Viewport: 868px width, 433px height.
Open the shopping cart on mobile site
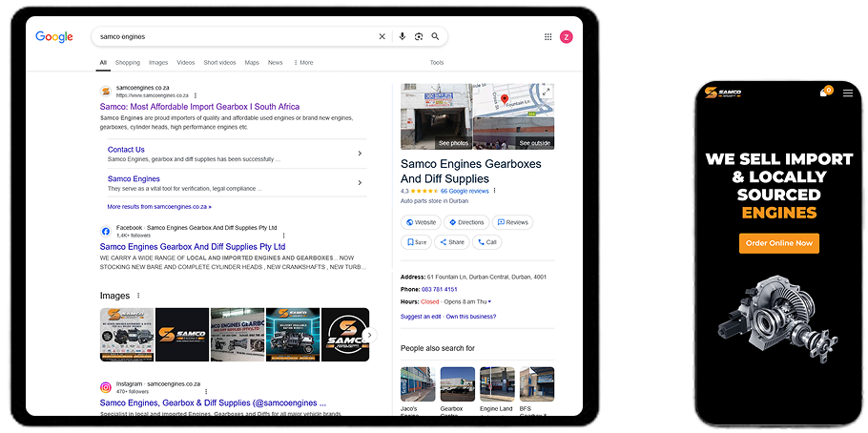(x=824, y=93)
